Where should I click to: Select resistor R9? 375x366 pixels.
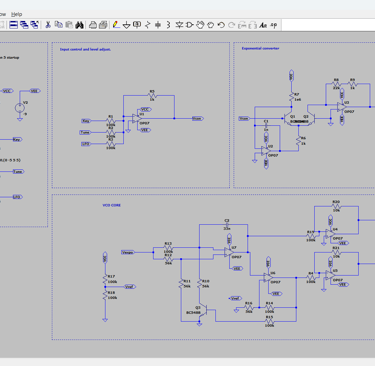click(x=352, y=84)
